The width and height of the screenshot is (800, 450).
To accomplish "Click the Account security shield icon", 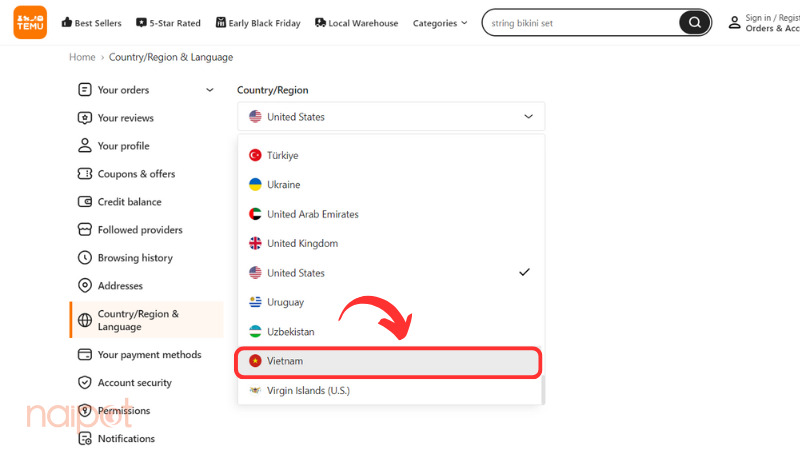I will click(85, 383).
